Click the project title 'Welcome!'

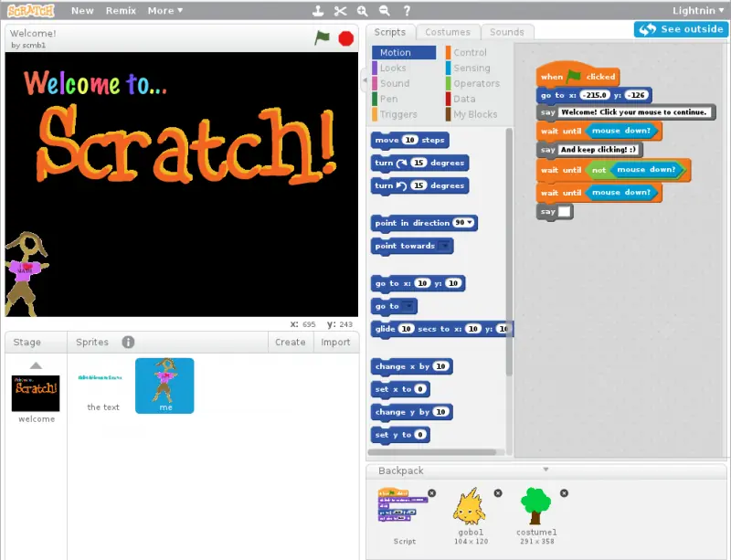click(33, 34)
